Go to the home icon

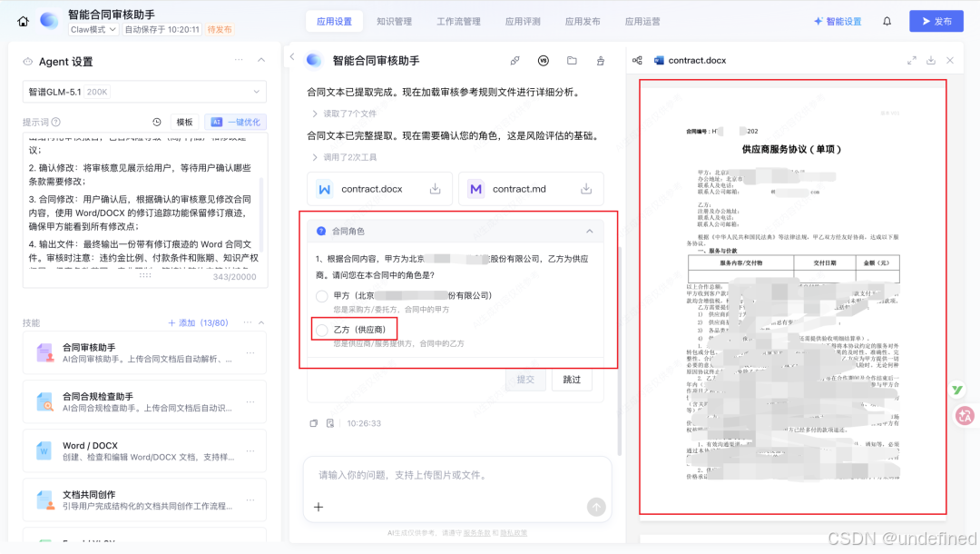pos(23,21)
